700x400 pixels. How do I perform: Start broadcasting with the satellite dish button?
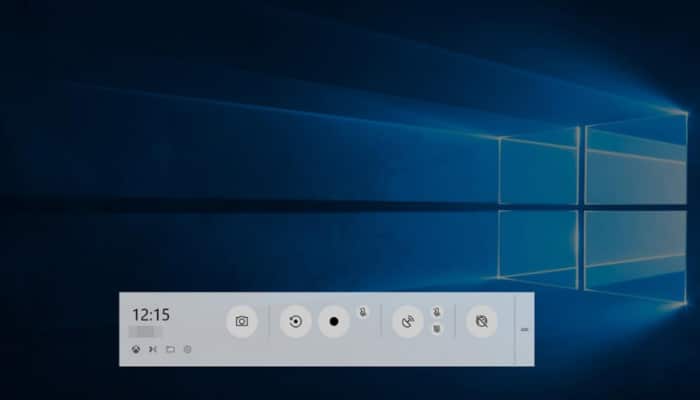click(x=408, y=321)
